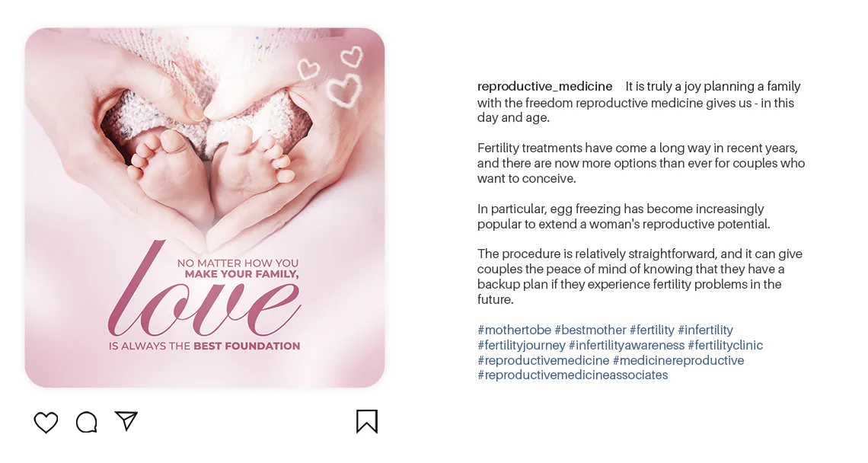Screen dimensions: 868x463
Task: Click the caption paragraph about egg freezing
Action: [624, 216]
